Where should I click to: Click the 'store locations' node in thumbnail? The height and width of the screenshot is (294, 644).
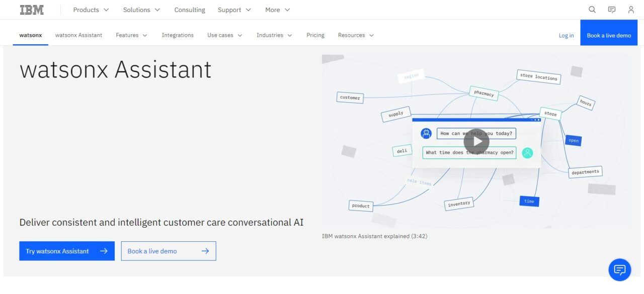point(539,77)
